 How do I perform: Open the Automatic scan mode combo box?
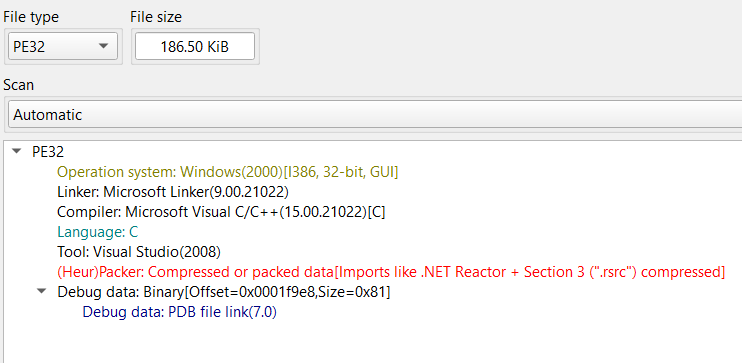pos(375,115)
